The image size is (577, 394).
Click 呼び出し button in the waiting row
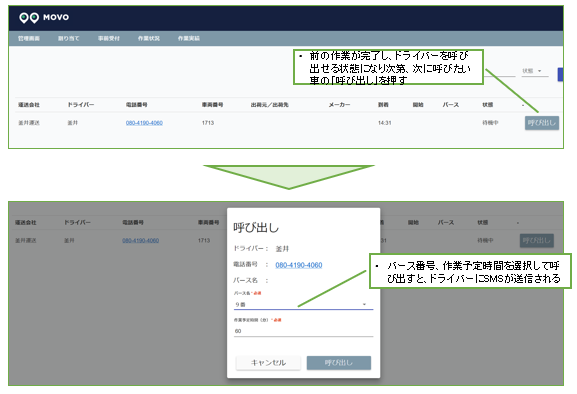[542, 123]
